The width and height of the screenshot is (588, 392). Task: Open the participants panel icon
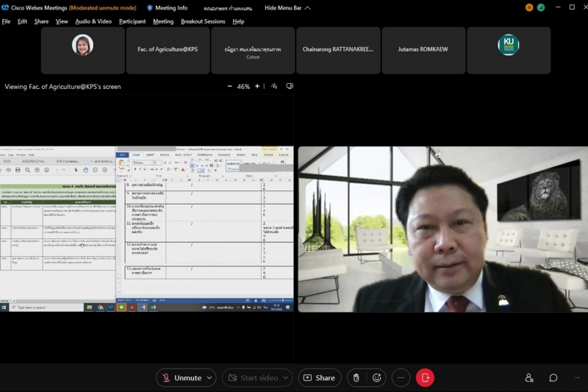529,377
